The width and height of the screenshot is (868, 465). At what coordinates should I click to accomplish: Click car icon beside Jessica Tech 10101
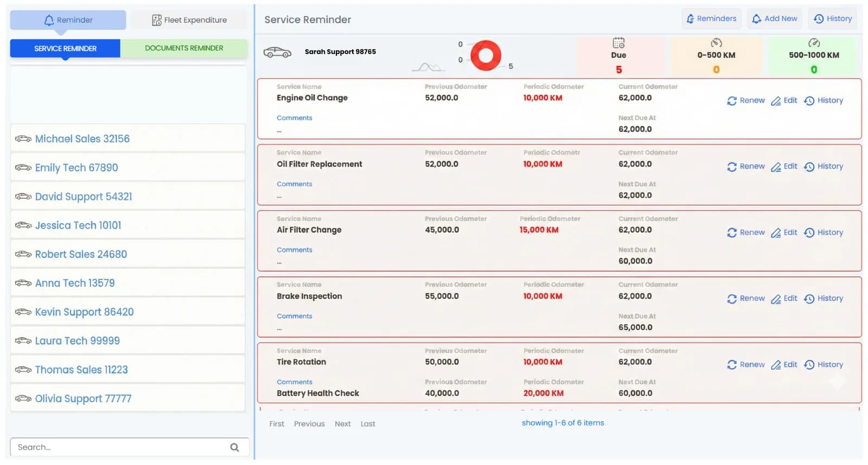click(23, 225)
